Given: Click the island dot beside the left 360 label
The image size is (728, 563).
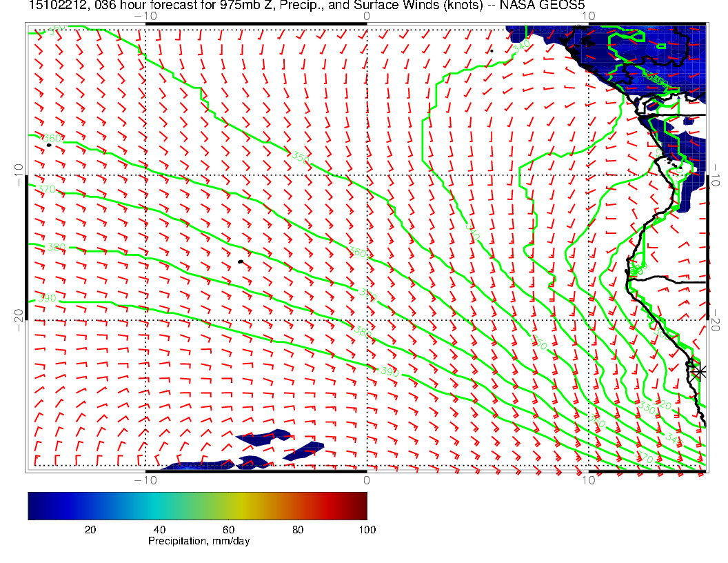Looking at the screenshot, I should [49, 146].
